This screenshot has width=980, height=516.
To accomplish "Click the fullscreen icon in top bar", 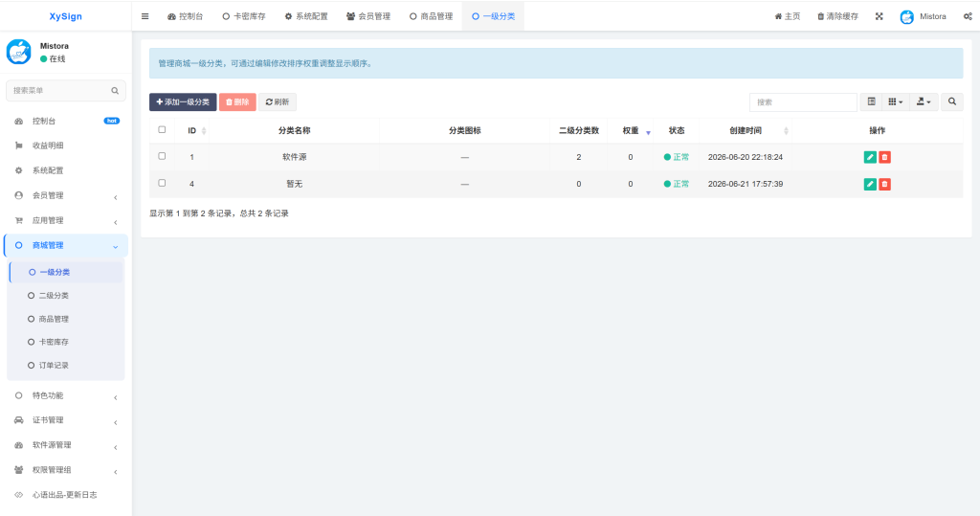I will (879, 16).
